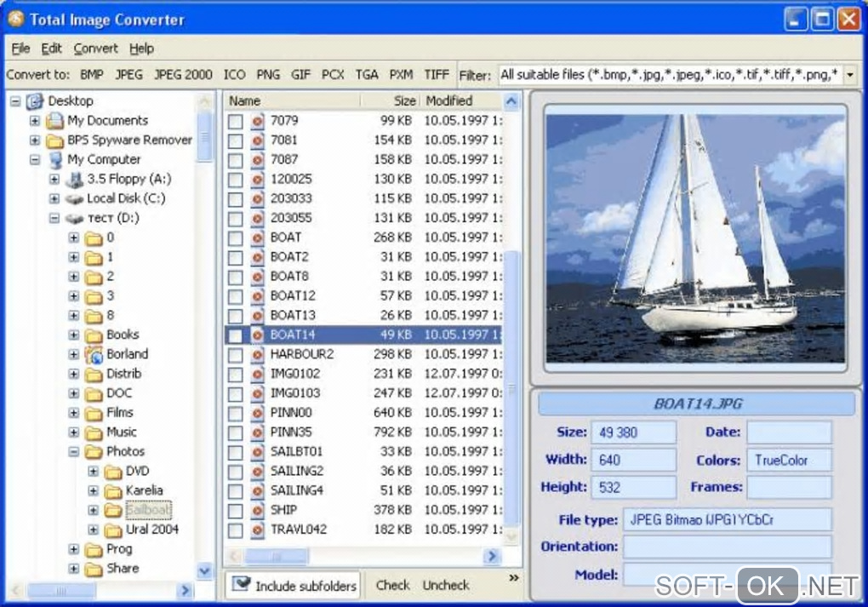
Task: Click the Karelia folder icon
Action: pos(113,491)
